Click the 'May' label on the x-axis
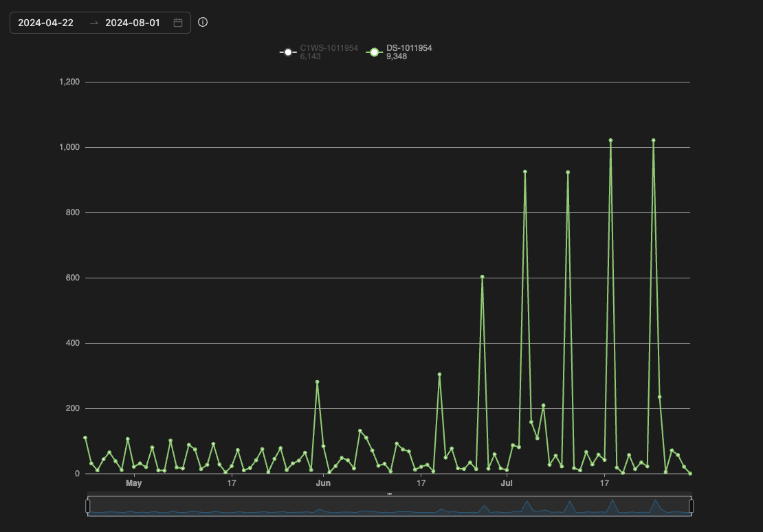The image size is (763, 532). pyautogui.click(x=133, y=484)
